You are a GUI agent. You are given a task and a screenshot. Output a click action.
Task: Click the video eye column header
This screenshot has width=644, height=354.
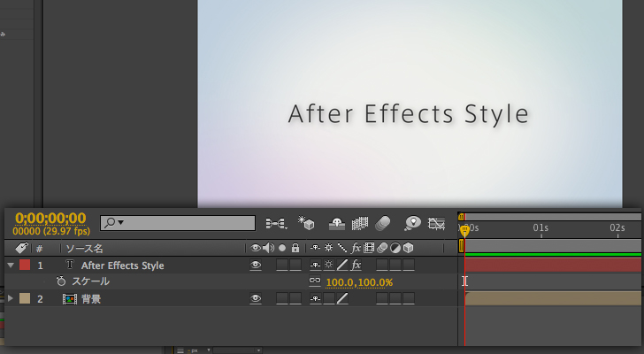coord(256,248)
